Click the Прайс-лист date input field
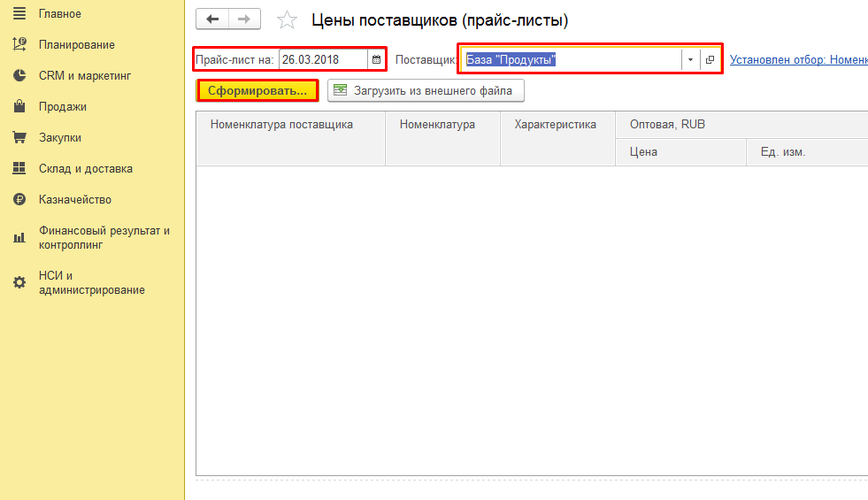Screen dimensions: 868x500 322,60
